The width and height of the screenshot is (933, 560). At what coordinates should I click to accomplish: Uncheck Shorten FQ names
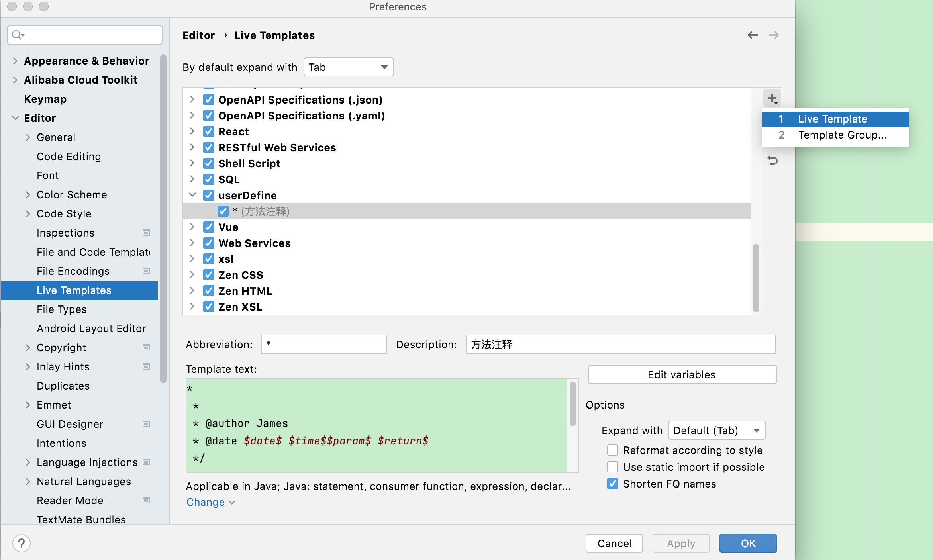(612, 484)
